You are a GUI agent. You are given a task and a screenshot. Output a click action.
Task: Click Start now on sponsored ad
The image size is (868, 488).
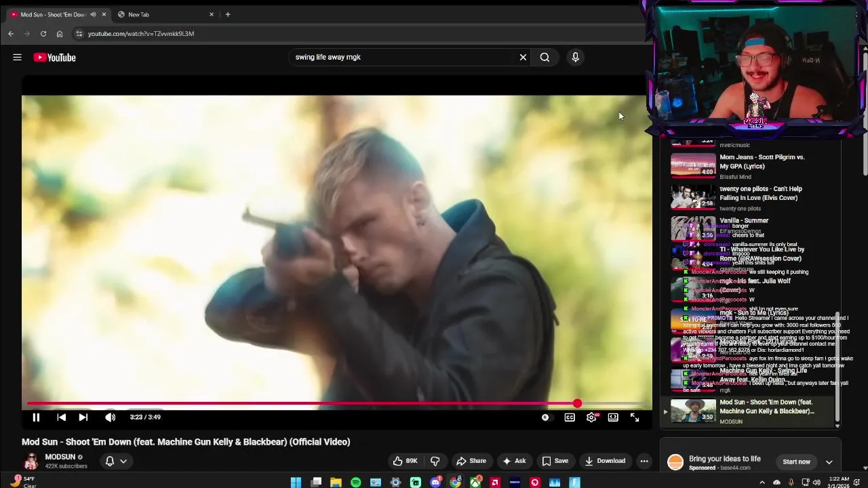click(x=796, y=462)
